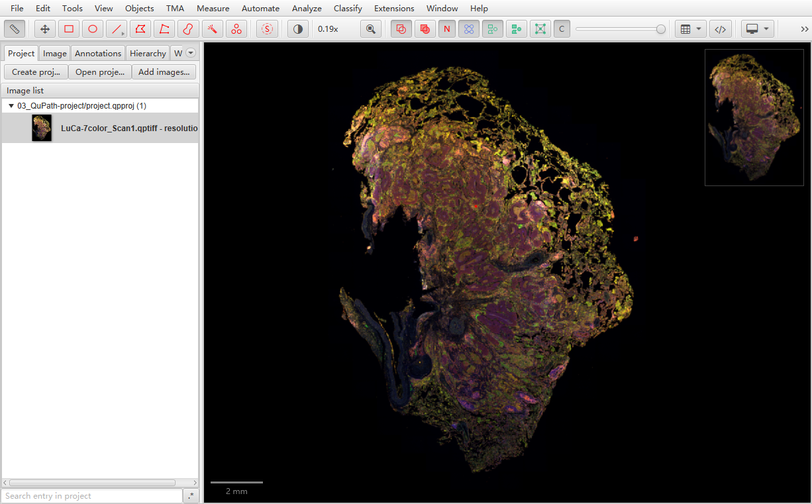Viewport: 812px width, 504px height.
Task: Toggle show detections button
Action: [493, 29]
